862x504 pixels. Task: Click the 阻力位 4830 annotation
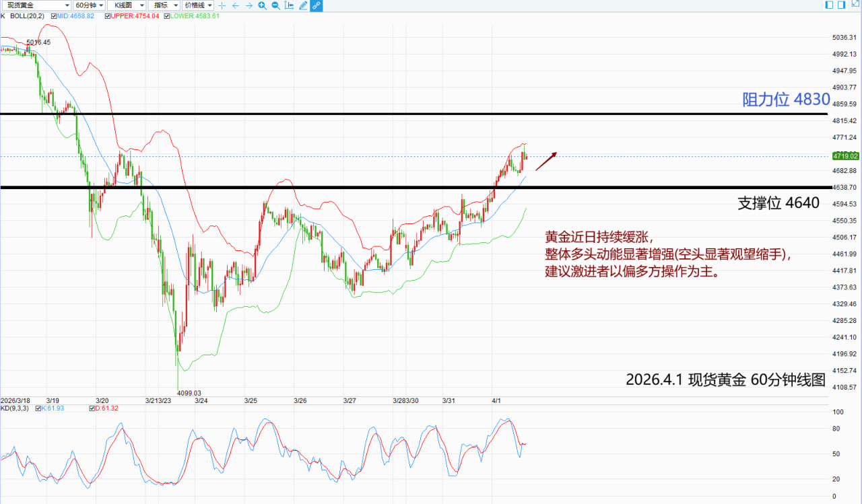[x=786, y=100]
